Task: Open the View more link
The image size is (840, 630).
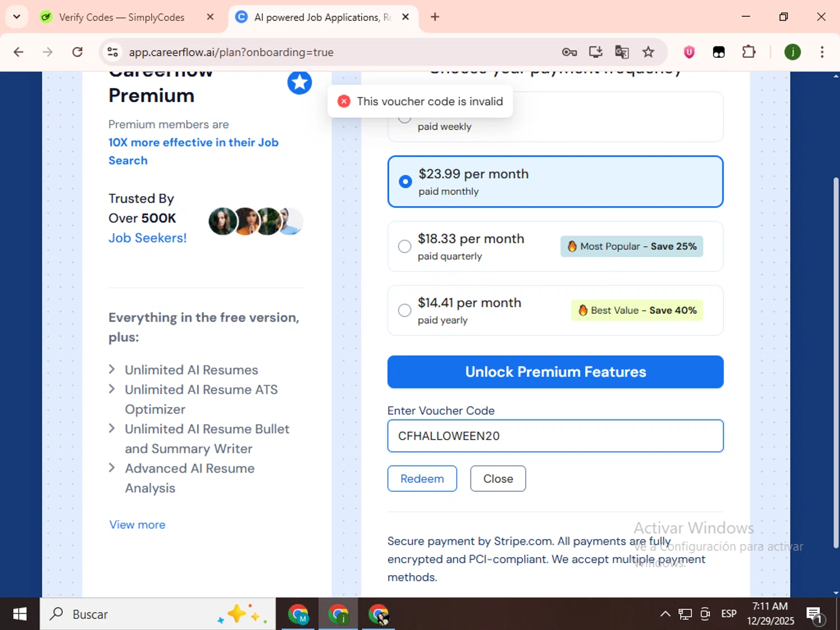Action: click(x=137, y=525)
